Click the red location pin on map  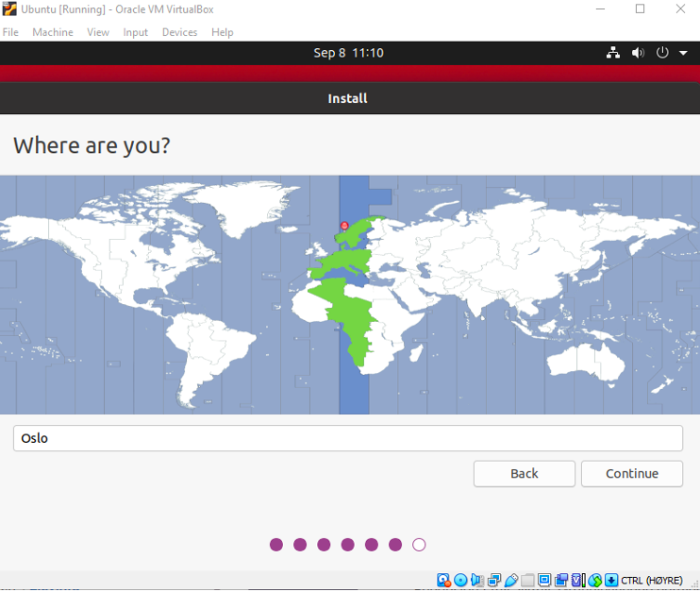coord(344,226)
